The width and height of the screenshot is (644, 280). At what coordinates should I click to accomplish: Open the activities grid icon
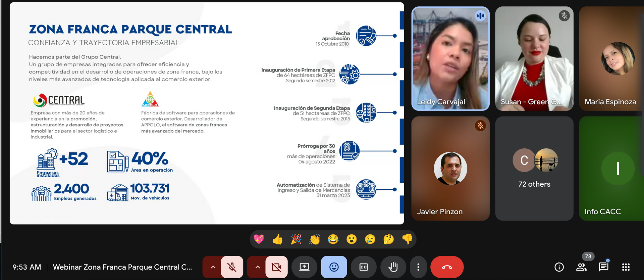[626, 267]
